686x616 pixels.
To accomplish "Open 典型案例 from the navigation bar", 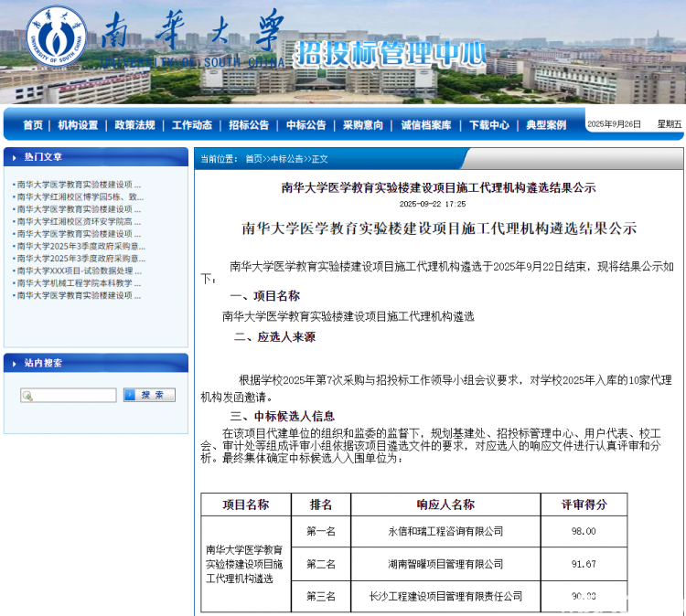I will (546, 125).
